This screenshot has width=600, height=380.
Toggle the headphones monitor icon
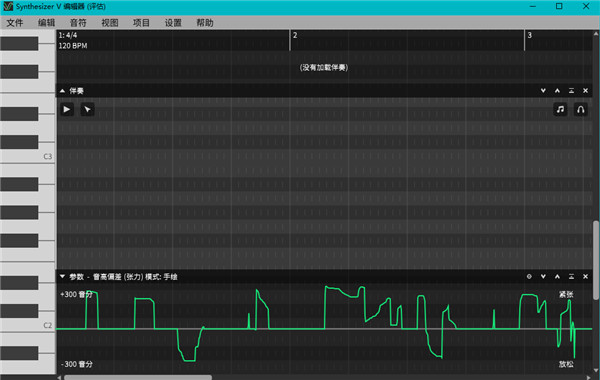coord(580,109)
